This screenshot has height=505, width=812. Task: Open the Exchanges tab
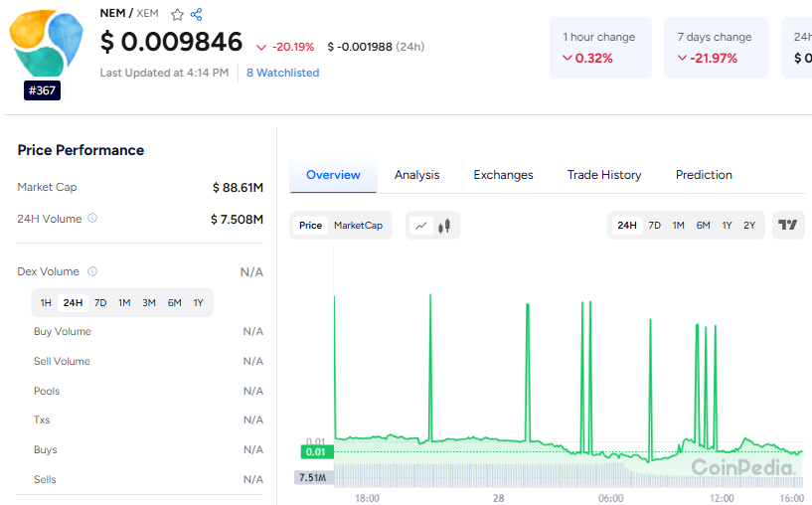point(503,175)
